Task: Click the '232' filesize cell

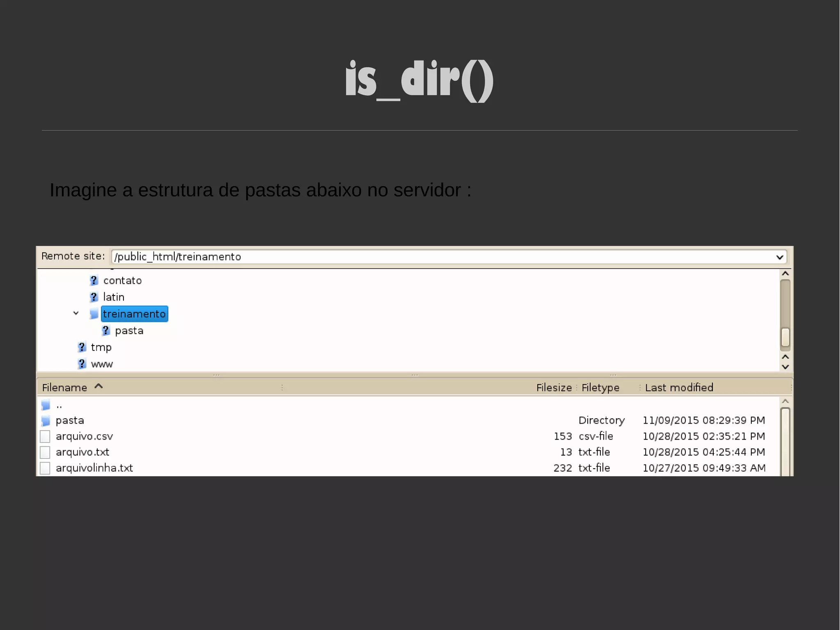Action: (x=563, y=468)
